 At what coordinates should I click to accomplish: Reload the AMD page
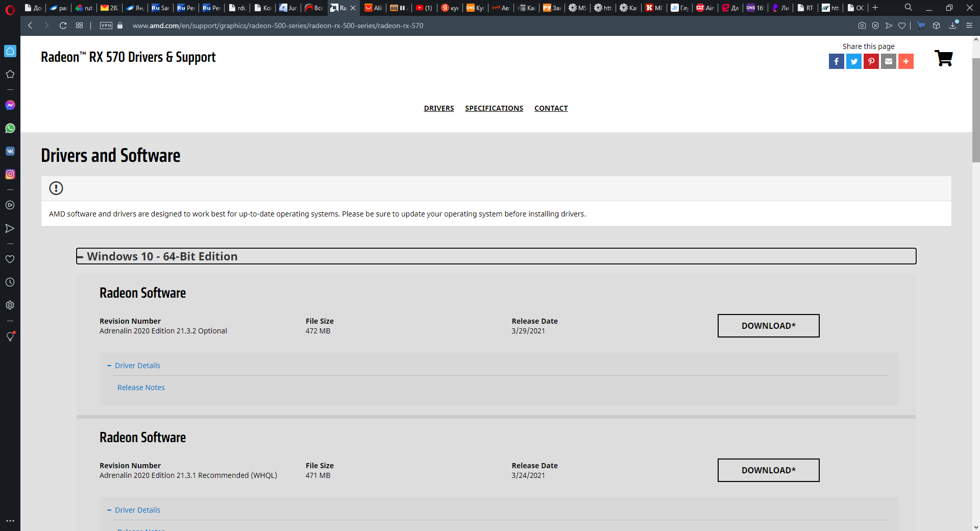(63, 26)
